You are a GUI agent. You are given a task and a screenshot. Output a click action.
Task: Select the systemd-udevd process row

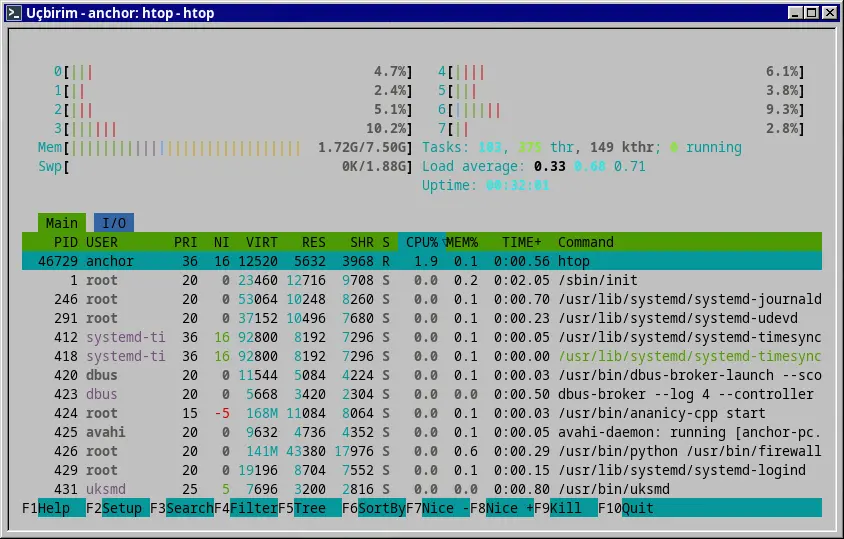[x=422, y=318]
